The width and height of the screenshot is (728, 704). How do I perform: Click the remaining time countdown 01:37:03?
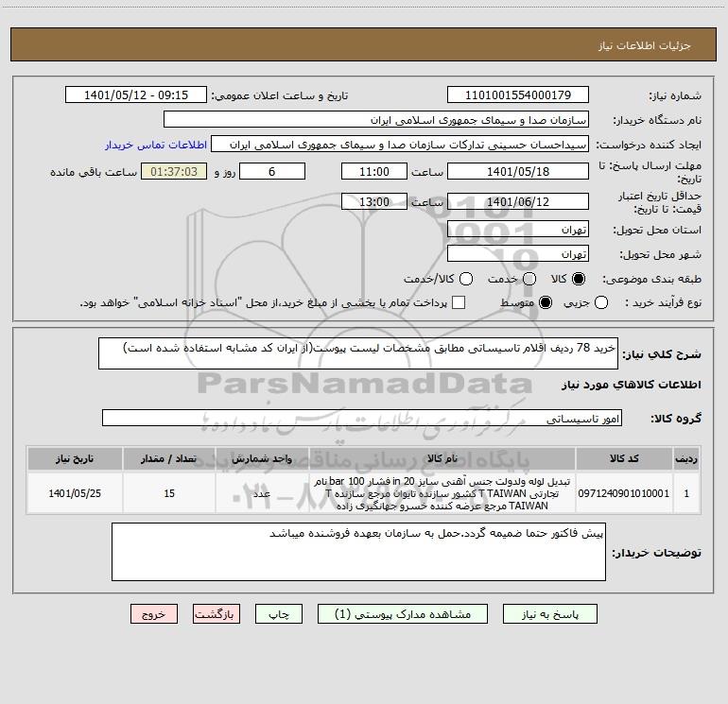(x=174, y=171)
